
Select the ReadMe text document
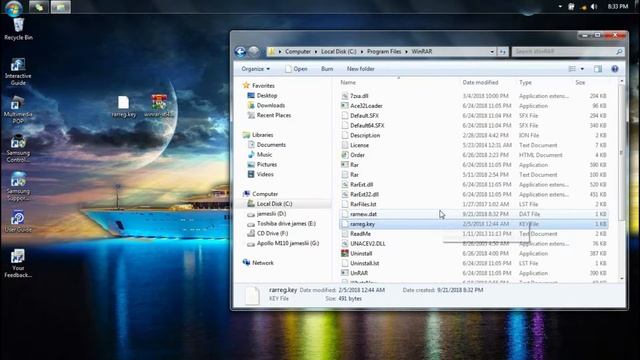click(356, 234)
